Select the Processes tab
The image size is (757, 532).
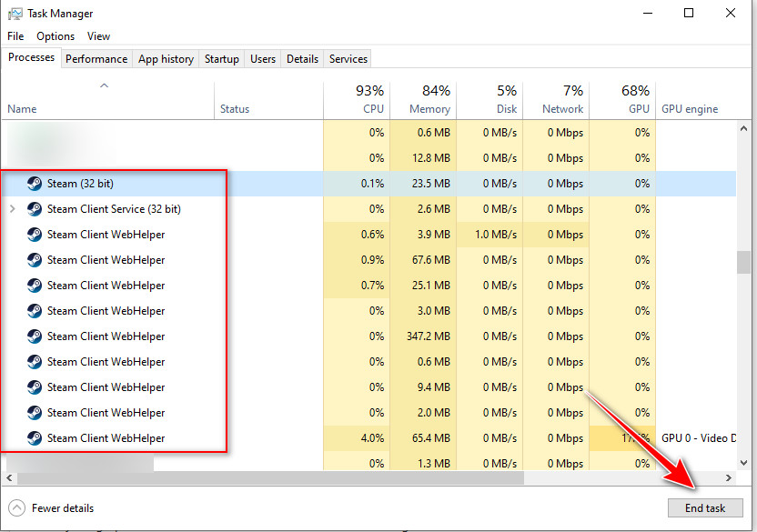(31, 57)
